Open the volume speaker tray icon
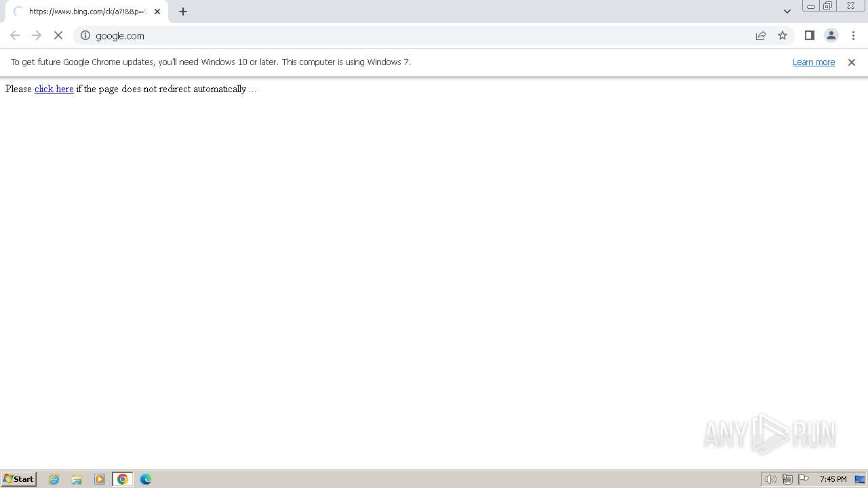 click(771, 479)
